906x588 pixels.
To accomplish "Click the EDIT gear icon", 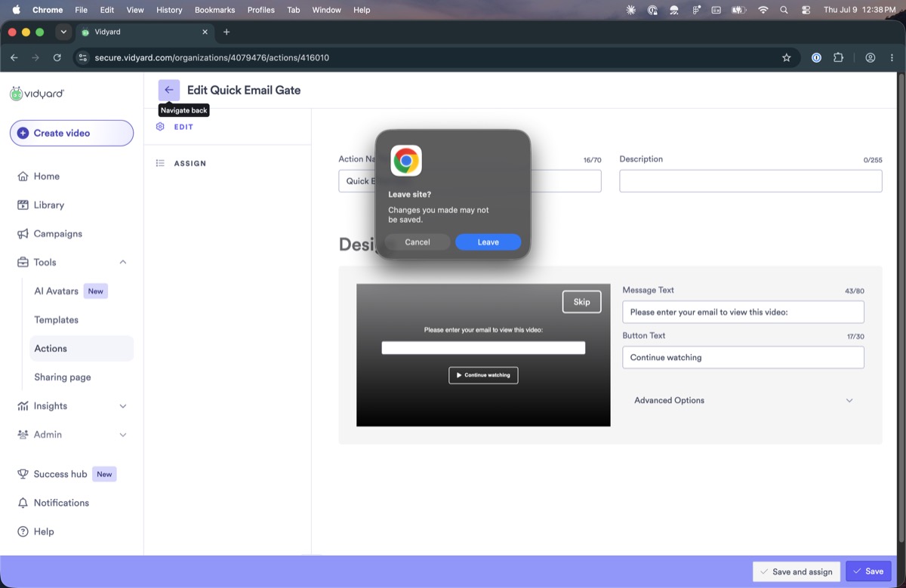I will point(160,127).
